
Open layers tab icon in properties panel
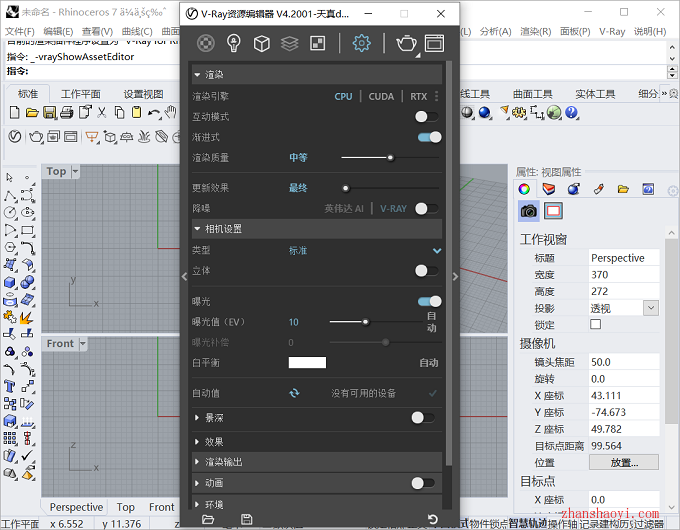[549, 189]
